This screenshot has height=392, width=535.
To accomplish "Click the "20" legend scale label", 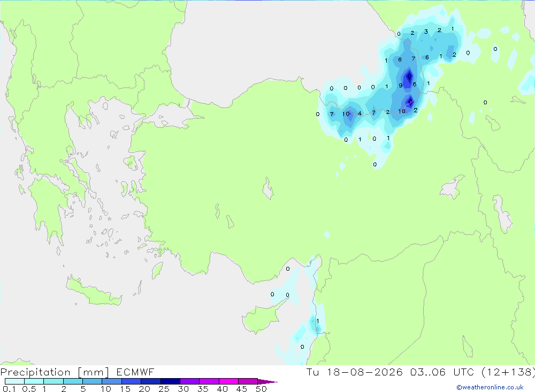I will [x=144, y=389].
